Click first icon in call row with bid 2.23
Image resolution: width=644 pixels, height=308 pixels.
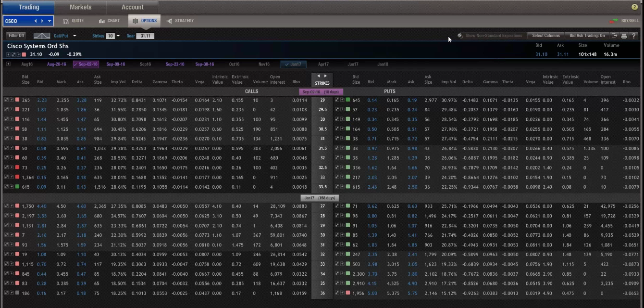[6, 100]
